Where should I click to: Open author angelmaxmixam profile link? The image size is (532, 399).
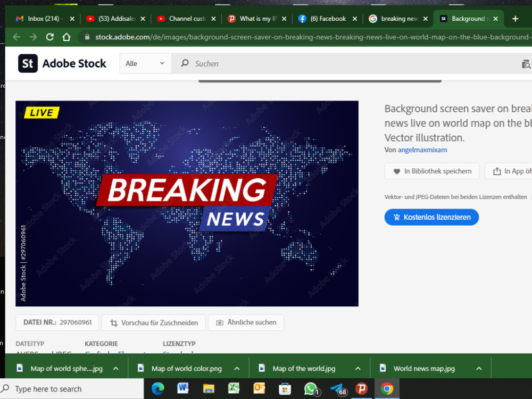pos(422,150)
